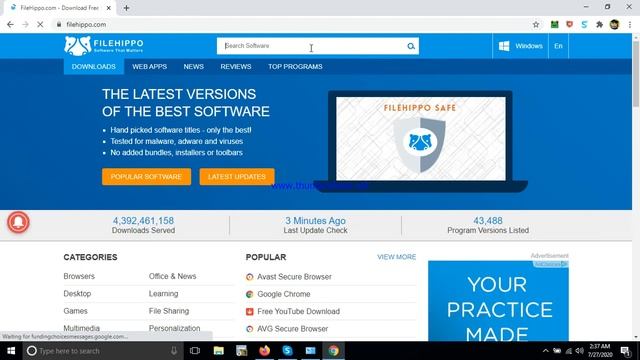Close the FileHippo browser tab

(109, 8)
